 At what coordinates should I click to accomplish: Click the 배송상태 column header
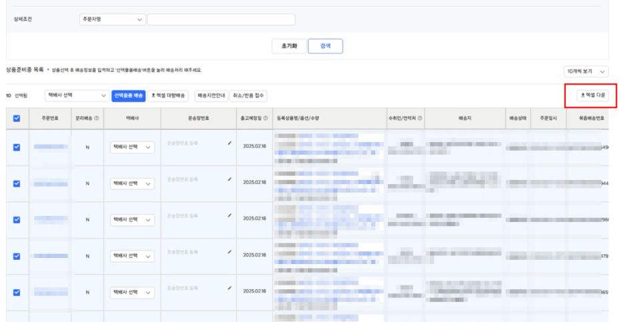click(x=518, y=118)
